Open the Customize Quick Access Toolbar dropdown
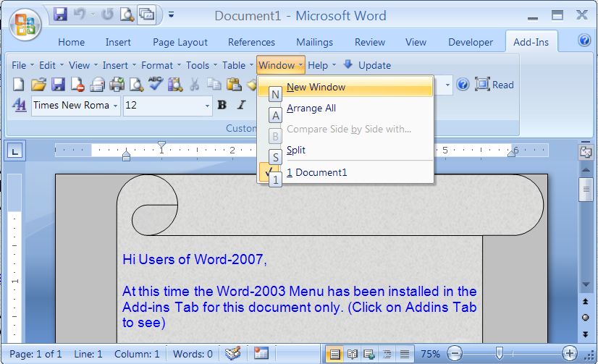The width and height of the screenshot is (598, 364). pyautogui.click(x=172, y=15)
